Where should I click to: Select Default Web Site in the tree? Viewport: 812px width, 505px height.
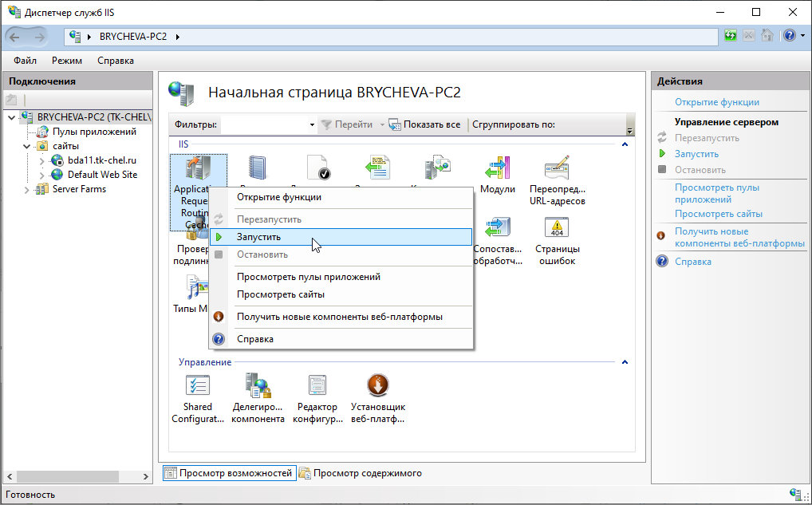pos(102,175)
